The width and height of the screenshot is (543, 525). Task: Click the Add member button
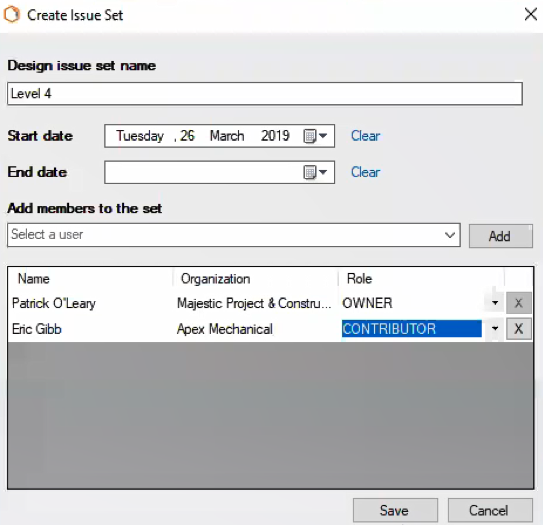(500, 236)
